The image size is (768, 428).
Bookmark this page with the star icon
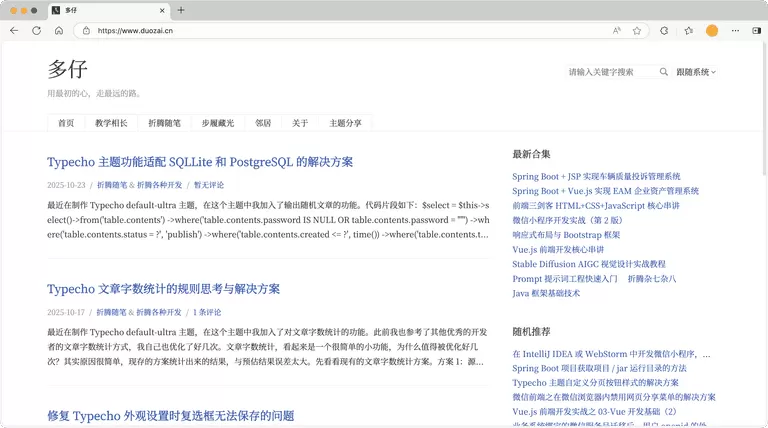637,31
